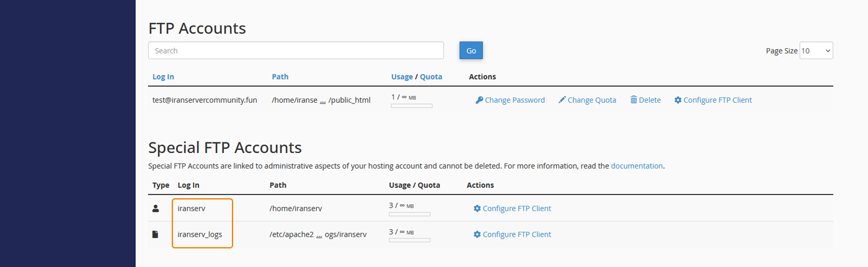Open the documentation link
868x267 pixels.
(637, 166)
